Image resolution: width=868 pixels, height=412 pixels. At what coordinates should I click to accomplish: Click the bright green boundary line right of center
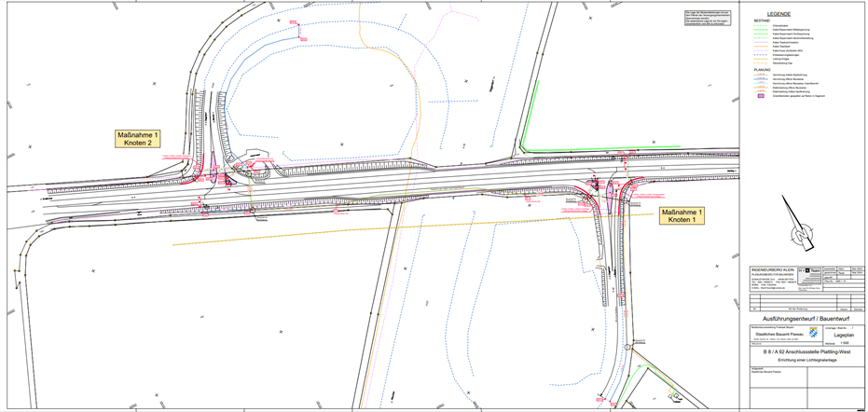(x=530, y=113)
